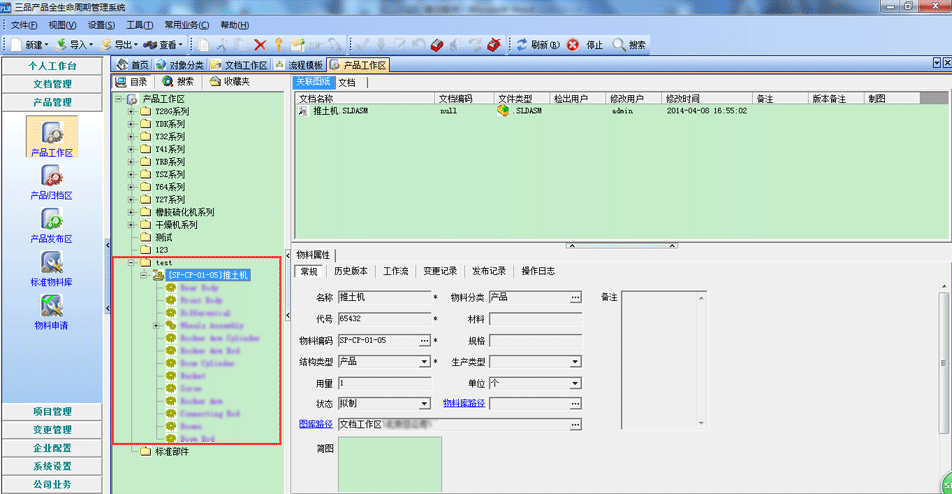The image size is (952, 494).
Task: Open the 状态 dropdown list
Action: pyautogui.click(x=425, y=404)
